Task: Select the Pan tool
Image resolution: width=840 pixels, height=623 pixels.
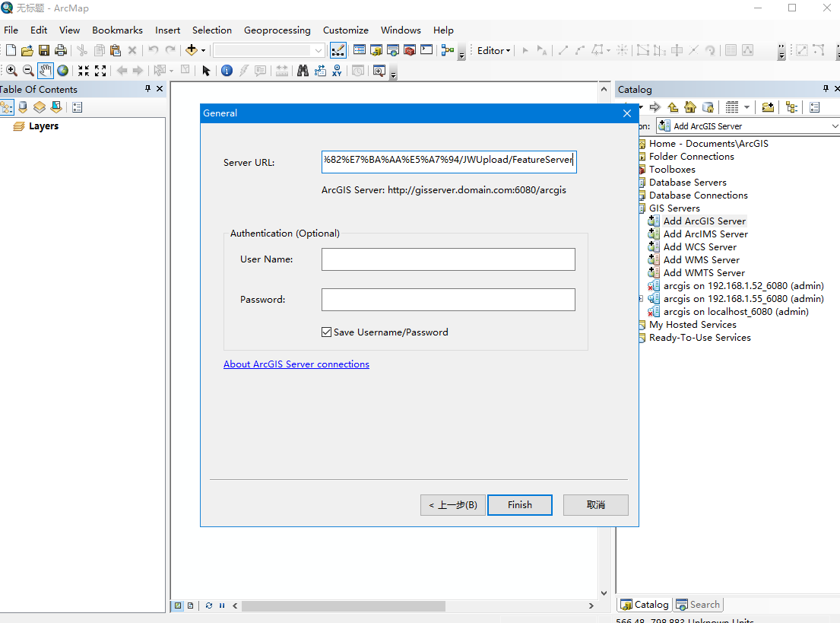Action: click(x=45, y=70)
